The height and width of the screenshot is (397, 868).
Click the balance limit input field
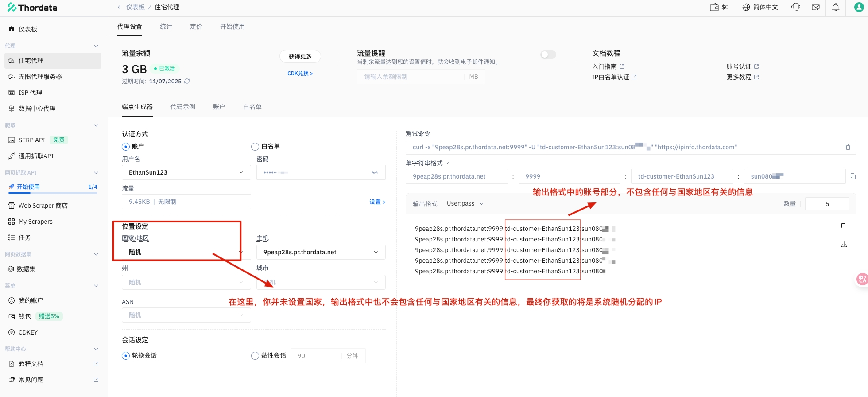(412, 77)
